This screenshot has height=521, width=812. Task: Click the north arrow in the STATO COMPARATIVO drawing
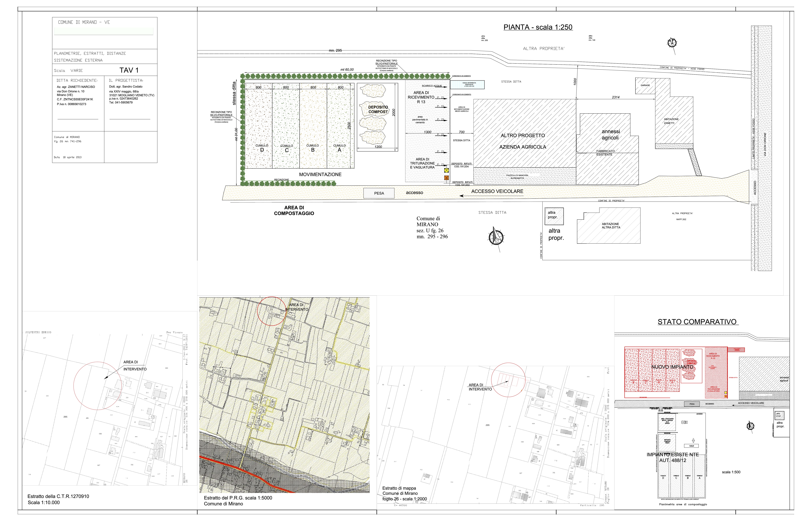[x=750, y=426]
